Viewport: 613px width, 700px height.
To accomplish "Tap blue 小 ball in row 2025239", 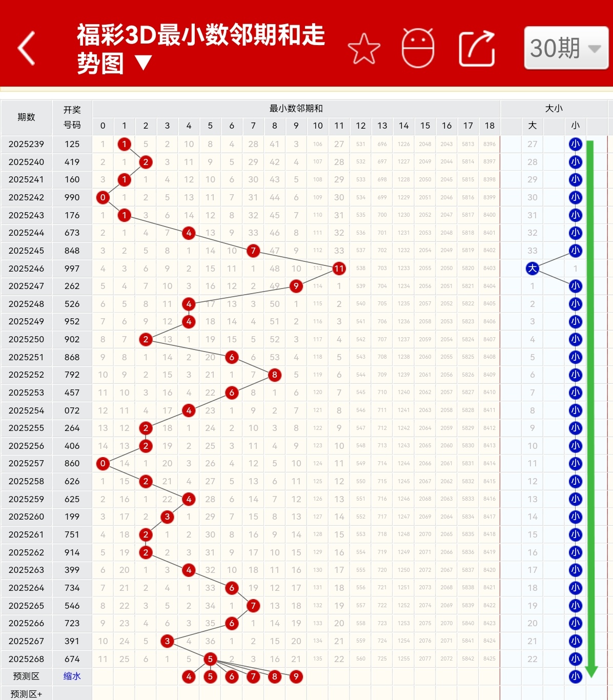I will point(576,144).
